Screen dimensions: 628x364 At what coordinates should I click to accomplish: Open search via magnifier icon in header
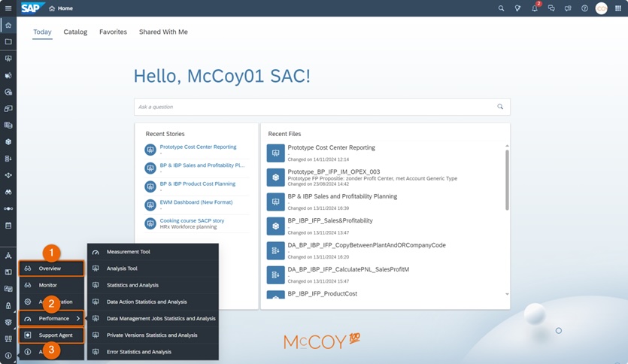(501, 8)
